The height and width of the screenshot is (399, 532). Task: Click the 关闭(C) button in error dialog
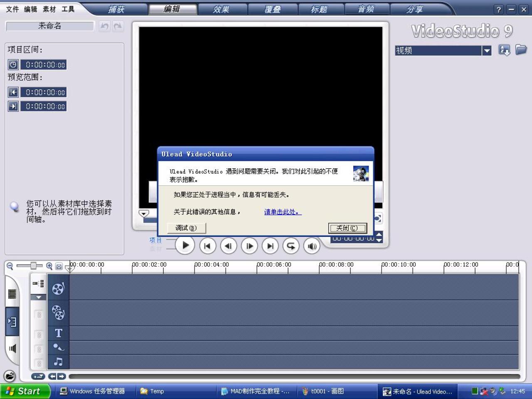point(347,228)
